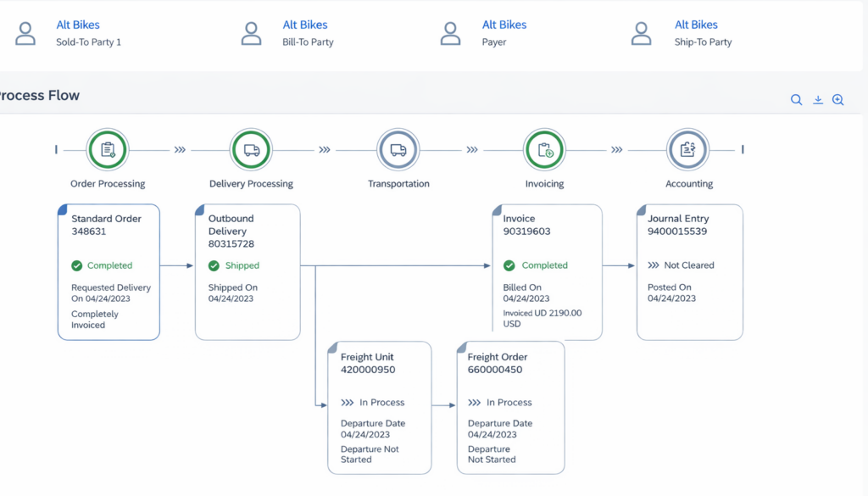Open the Alt Bikes Sold-To Party link

pos(78,25)
